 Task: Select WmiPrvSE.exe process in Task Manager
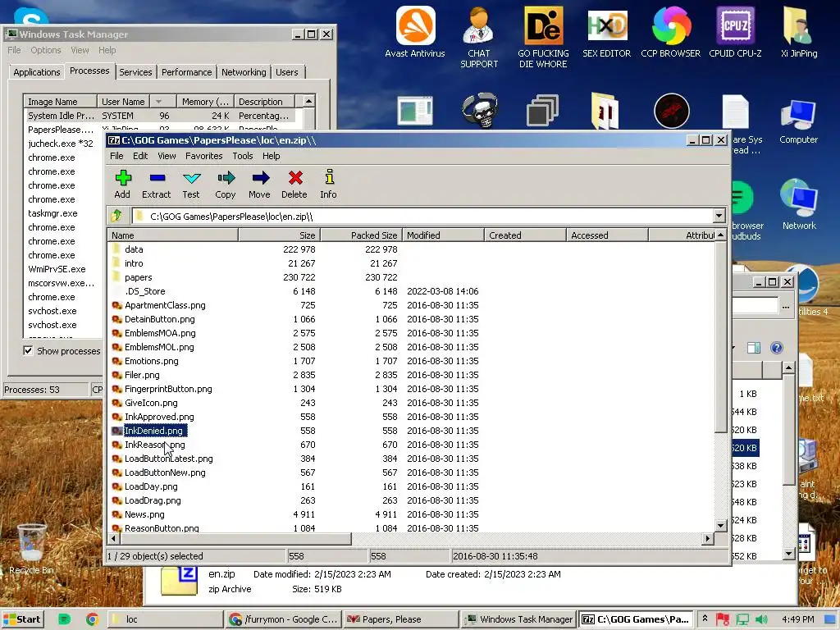click(57, 269)
